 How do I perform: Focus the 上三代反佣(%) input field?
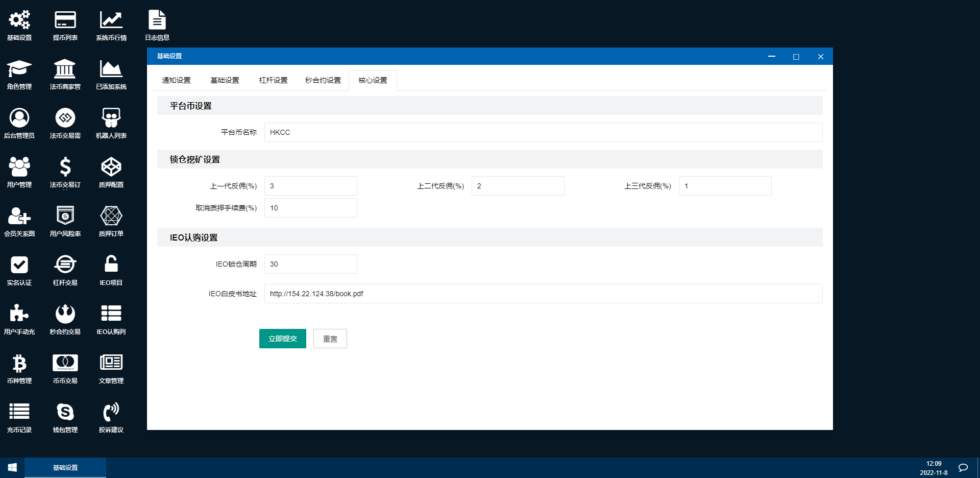click(x=725, y=186)
